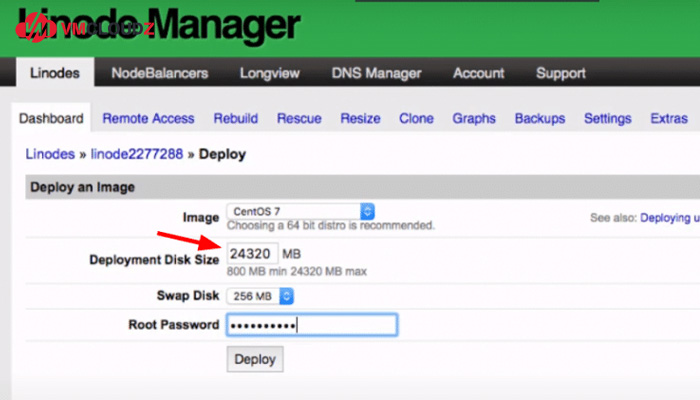Open the 'Deploying u…' see also link
The image size is (700, 400).
click(x=670, y=218)
